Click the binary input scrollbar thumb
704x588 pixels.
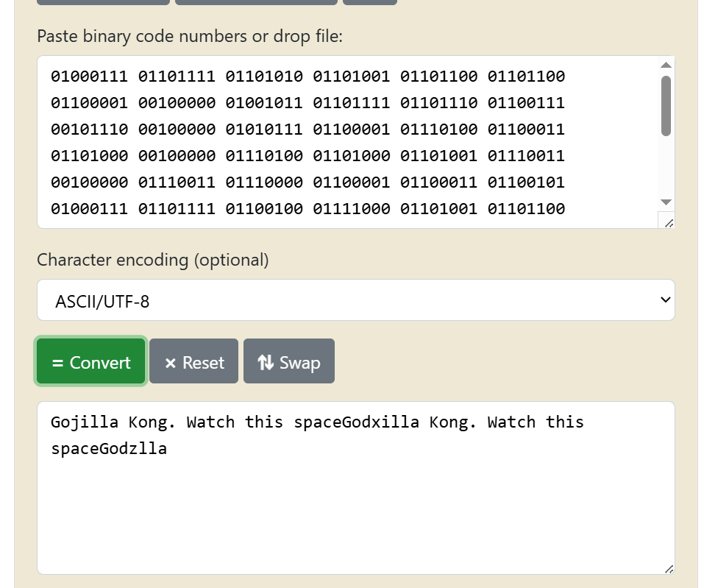pos(666,105)
